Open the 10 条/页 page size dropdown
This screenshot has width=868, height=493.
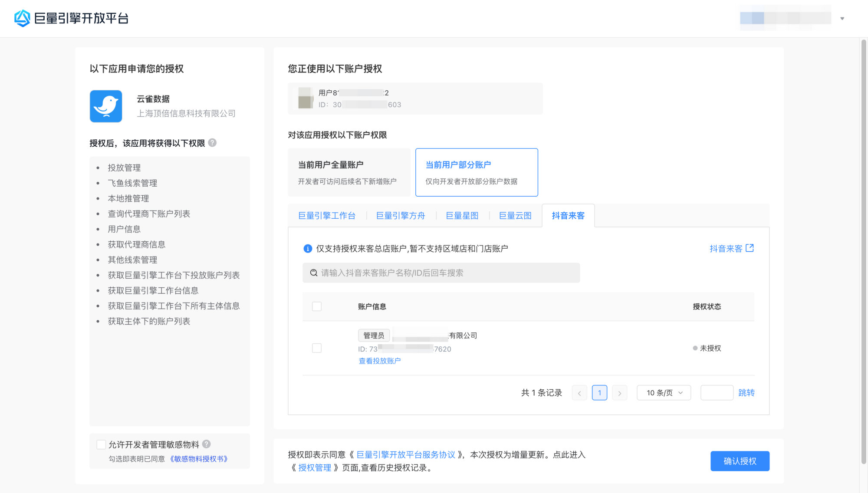664,393
